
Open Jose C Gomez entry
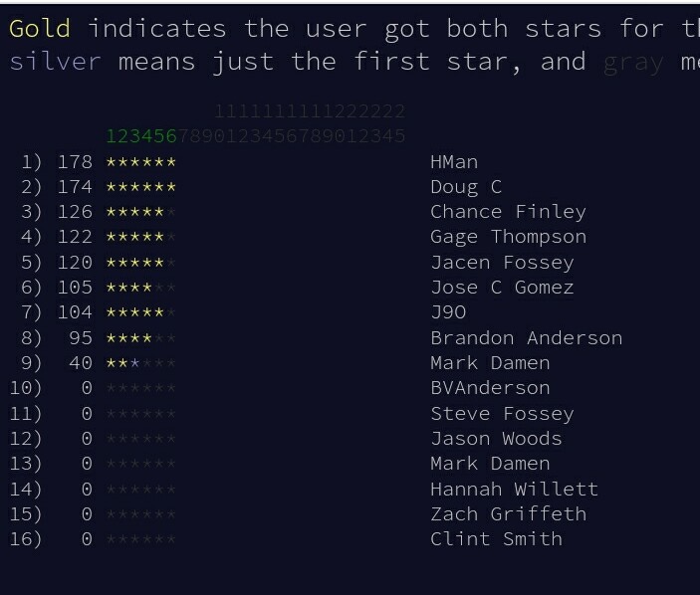(502, 288)
